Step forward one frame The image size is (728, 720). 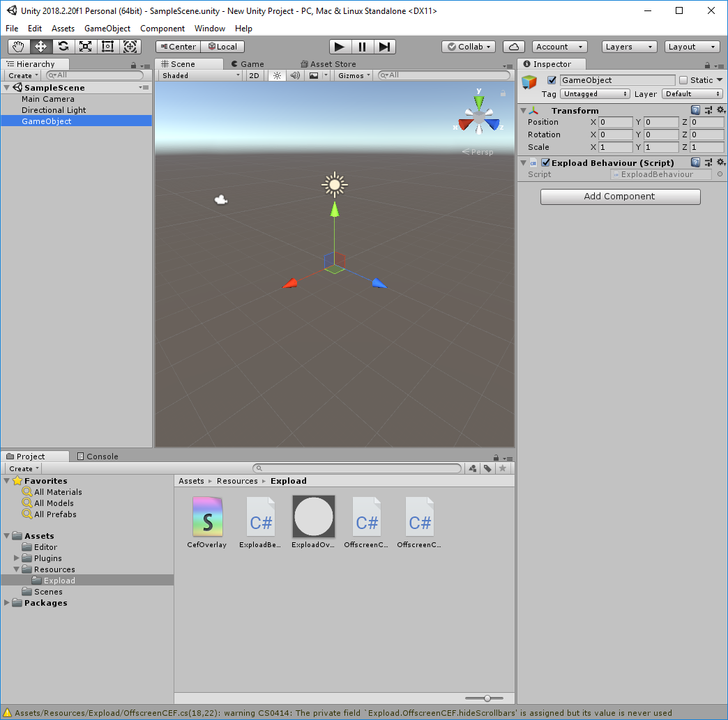[x=384, y=47]
